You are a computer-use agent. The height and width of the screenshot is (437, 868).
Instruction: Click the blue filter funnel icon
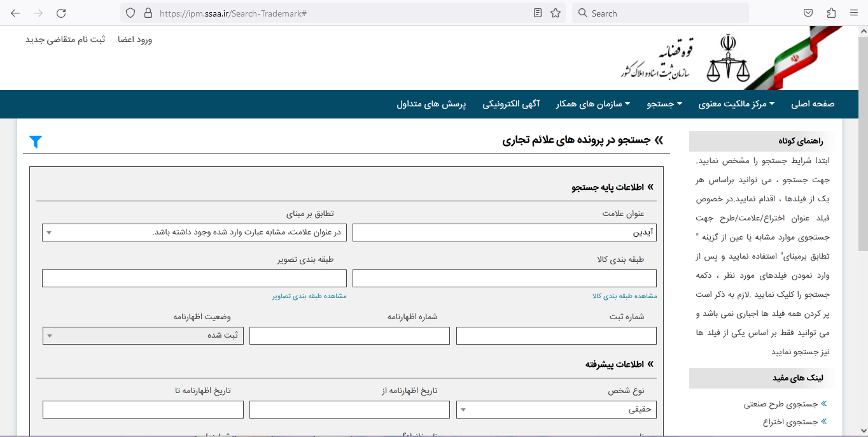click(x=36, y=142)
